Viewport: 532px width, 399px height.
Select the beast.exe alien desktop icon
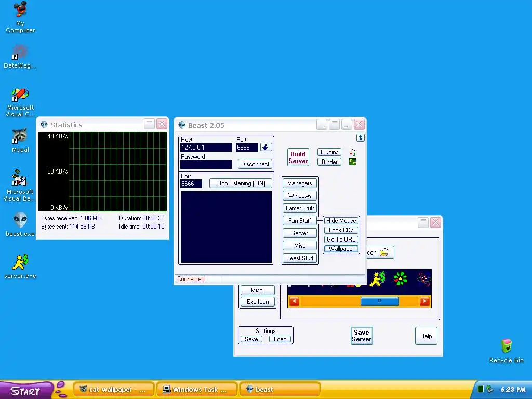click(x=20, y=224)
